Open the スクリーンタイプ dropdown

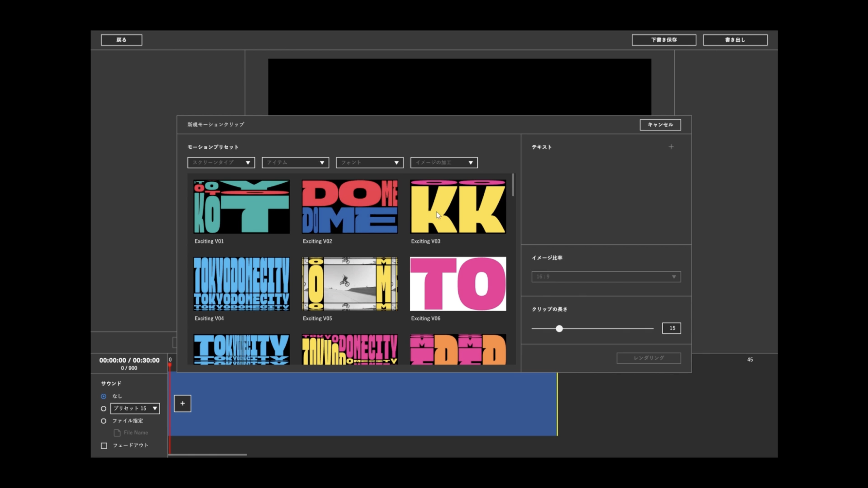[x=221, y=163]
